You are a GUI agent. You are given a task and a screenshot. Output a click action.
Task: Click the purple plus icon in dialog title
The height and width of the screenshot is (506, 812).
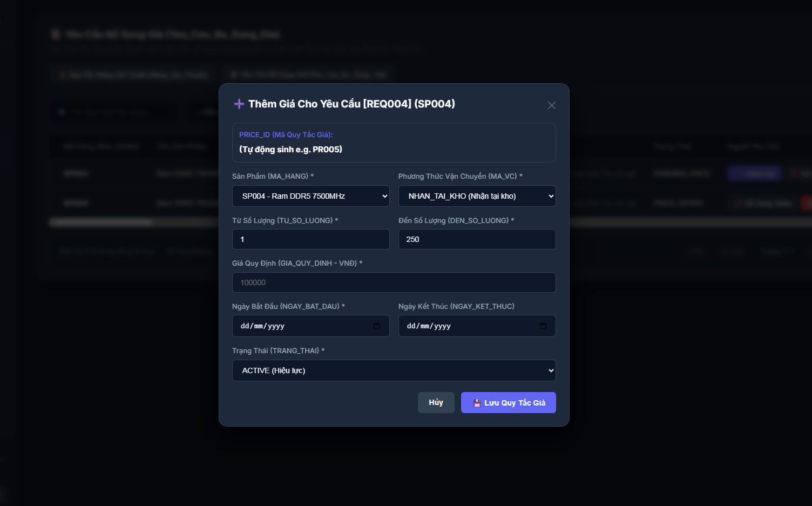tap(239, 104)
